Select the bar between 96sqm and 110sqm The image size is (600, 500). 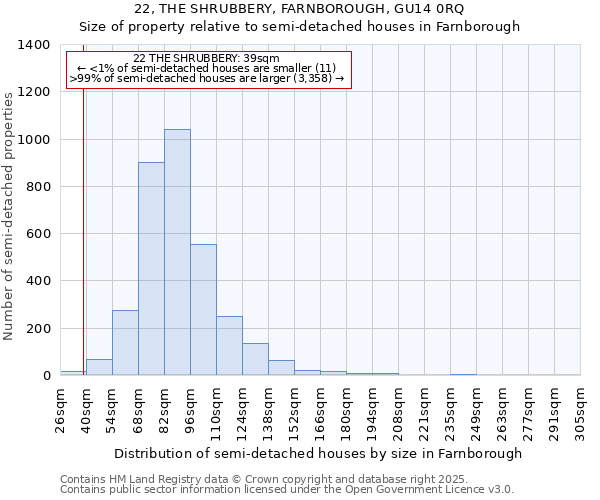click(203, 310)
